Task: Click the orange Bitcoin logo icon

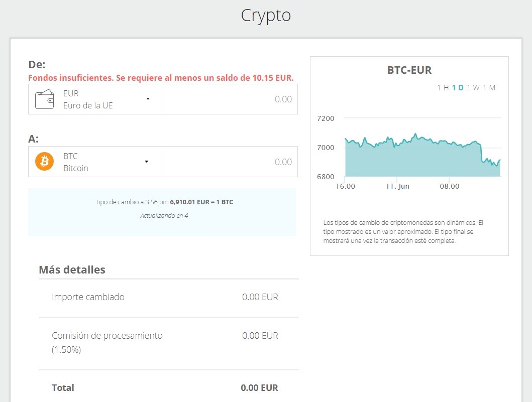Action: pyautogui.click(x=44, y=162)
